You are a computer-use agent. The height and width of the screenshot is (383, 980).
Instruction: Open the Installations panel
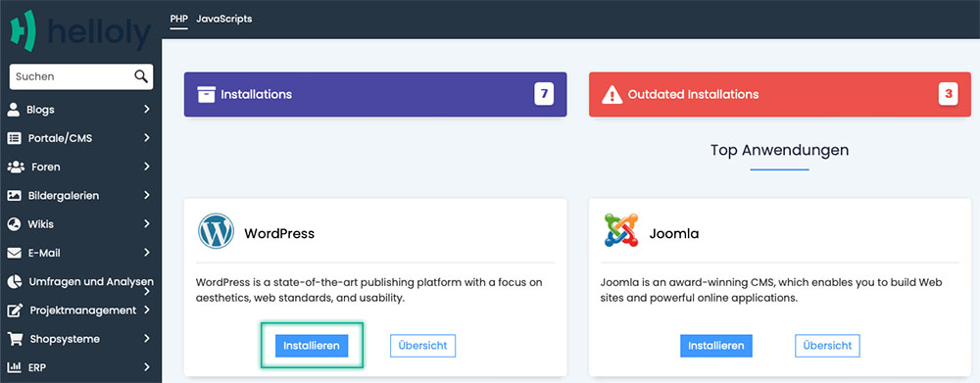pyautogui.click(x=375, y=94)
